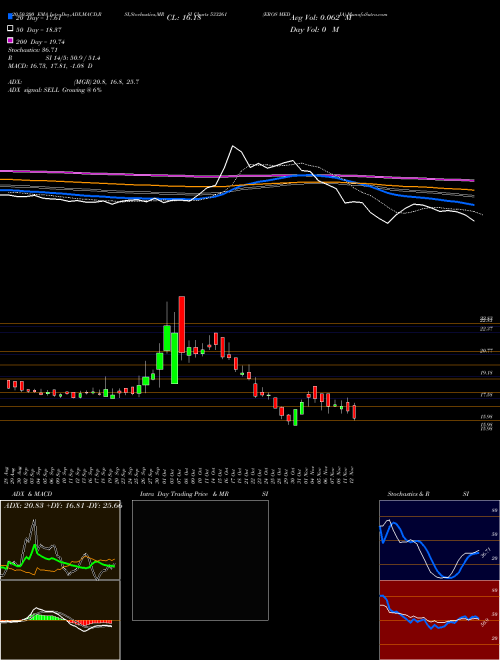The height and width of the screenshot is (660, 500).
Task: Click the ADX indicator chart panel
Action: coord(60,540)
